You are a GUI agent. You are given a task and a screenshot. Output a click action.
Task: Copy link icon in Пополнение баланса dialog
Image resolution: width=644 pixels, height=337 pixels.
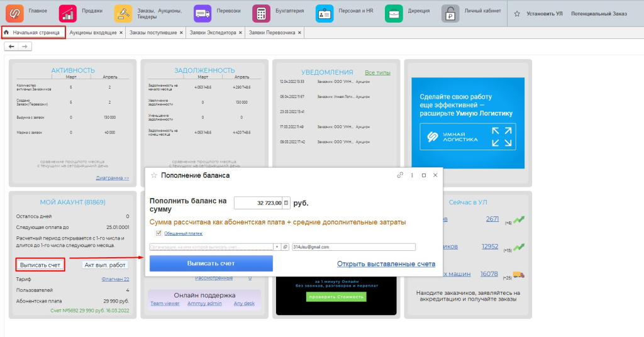pyautogui.click(x=400, y=175)
